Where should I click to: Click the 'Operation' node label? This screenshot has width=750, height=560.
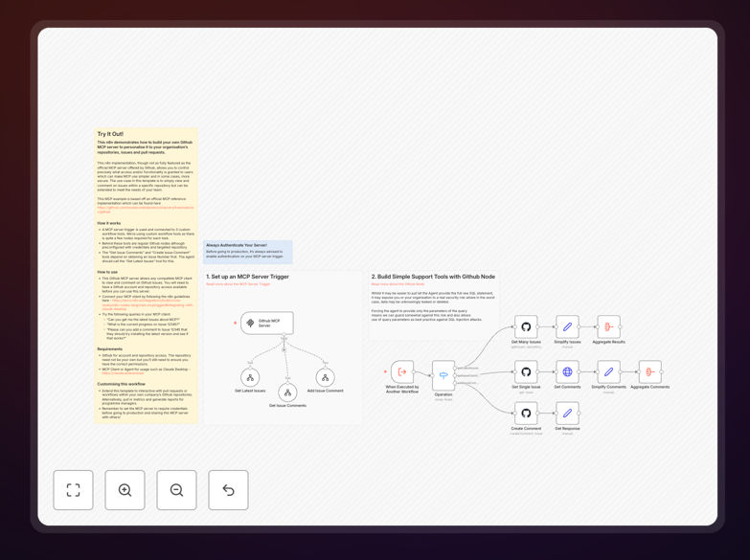click(443, 394)
